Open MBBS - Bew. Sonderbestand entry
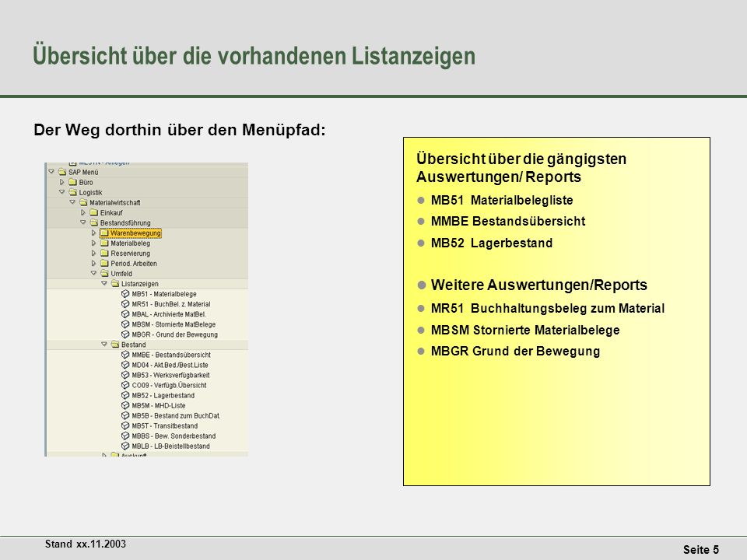The width and height of the screenshot is (747, 560). (174, 436)
